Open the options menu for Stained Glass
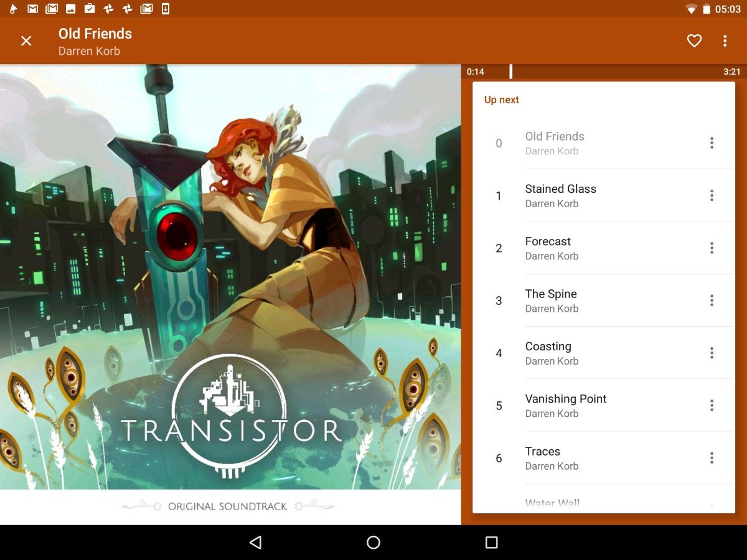The height and width of the screenshot is (560, 747). [x=712, y=195]
